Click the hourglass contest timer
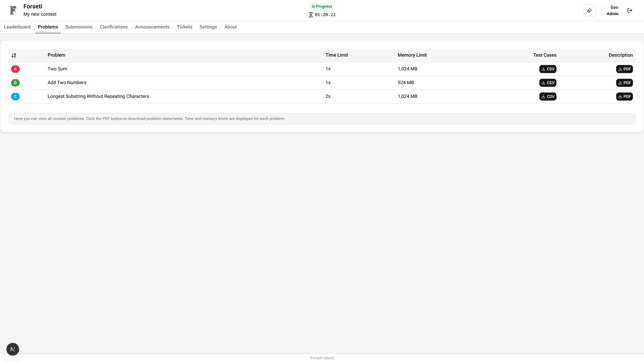 [322, 15]
